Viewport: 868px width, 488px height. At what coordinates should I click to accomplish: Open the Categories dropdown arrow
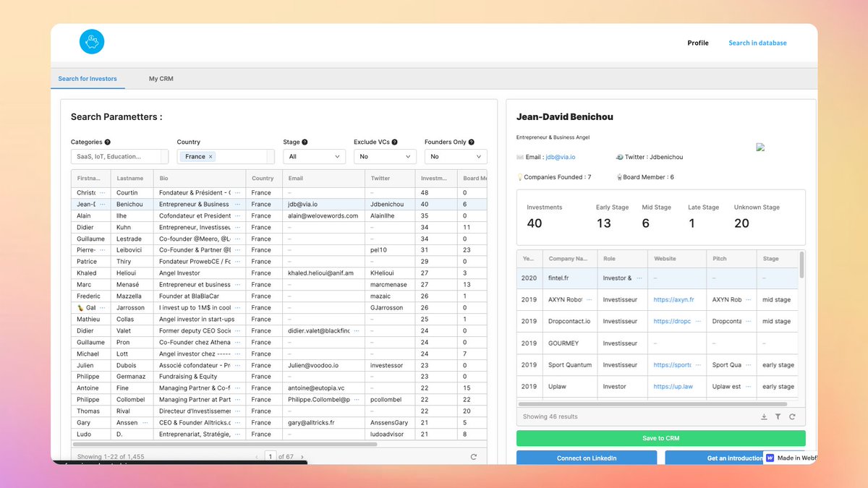(164, 156)
